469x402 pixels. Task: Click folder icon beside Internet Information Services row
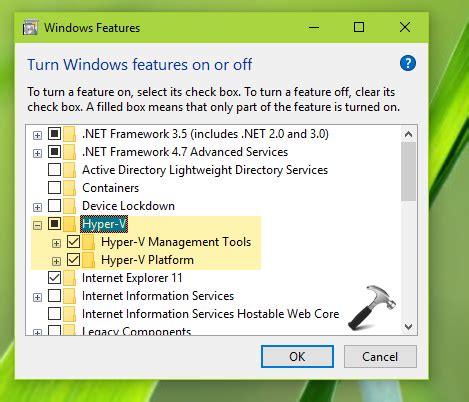70,296
